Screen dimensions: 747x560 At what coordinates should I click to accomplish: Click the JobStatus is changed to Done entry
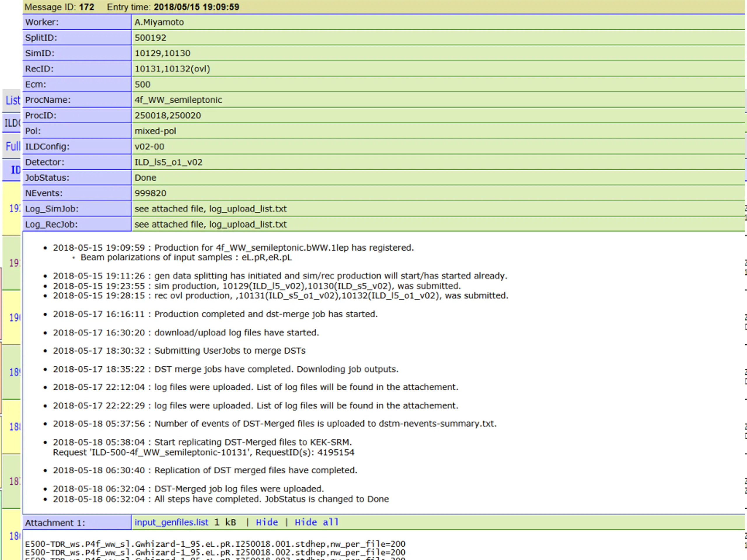pyautogui.click(x=221, y=499)
